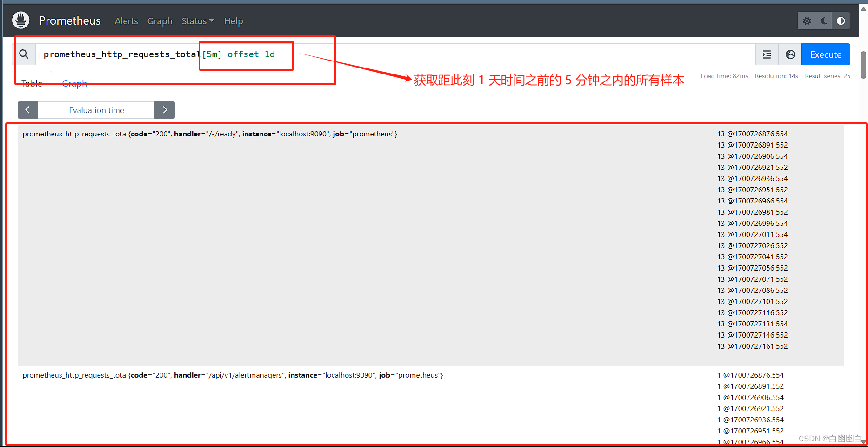Click sample value 13 @1700726921.552

[752, 168]
